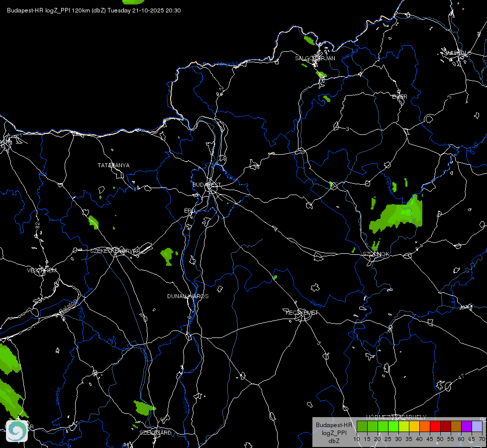The width and height of the screenshot is (487, 448).
Task: Select the 65-70 dBZ lavender legend swatch
Action: (x=477, y=426)
